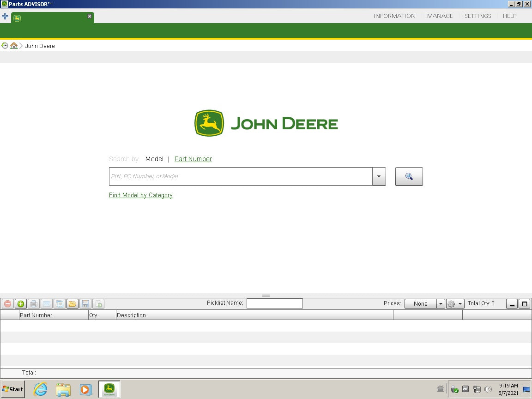Click the save picklist floppy icon
The image size is (532, 399).
85,304
